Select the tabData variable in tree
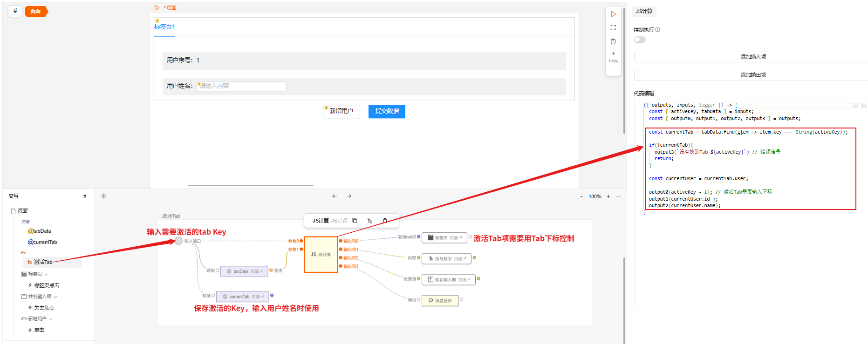The height and width of the screenshot is (344, 868). 42,231
